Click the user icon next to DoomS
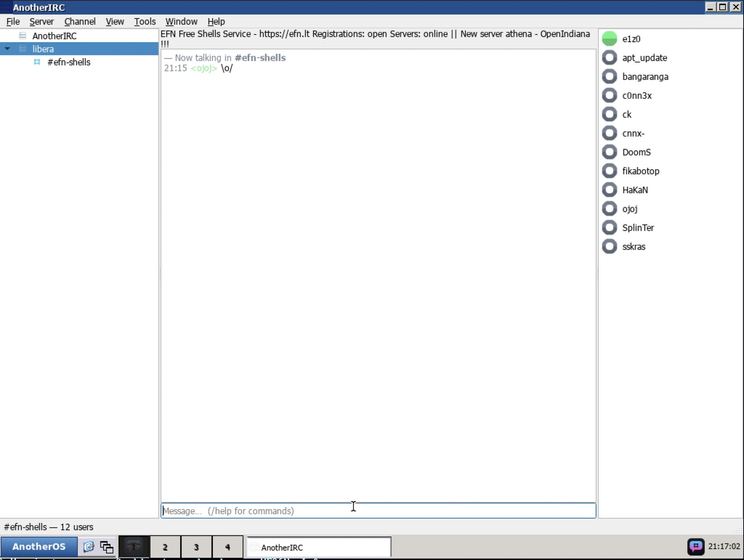 (609, 152)
